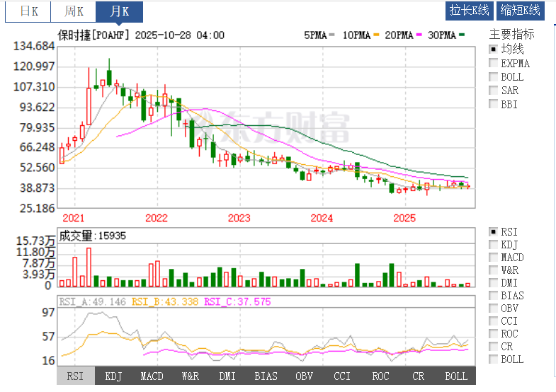Image resolution: width=556 pixels, height=392 pixels.
Task: Select the 月K monthly chart tab
Action: point(119,11)
